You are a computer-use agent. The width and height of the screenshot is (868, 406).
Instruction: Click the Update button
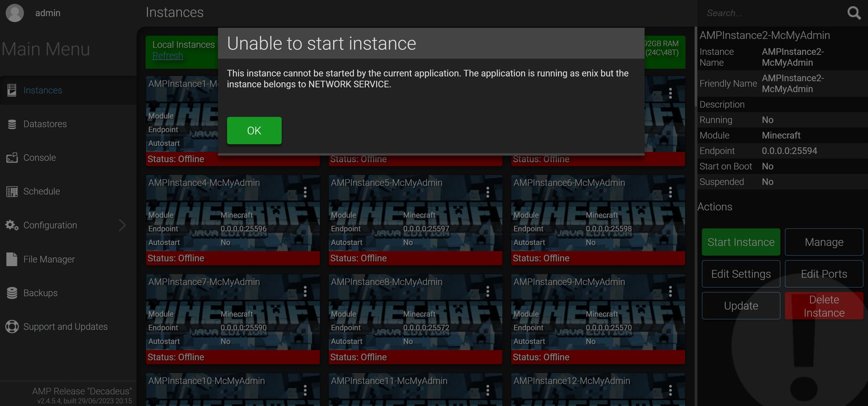coord(741,306)
